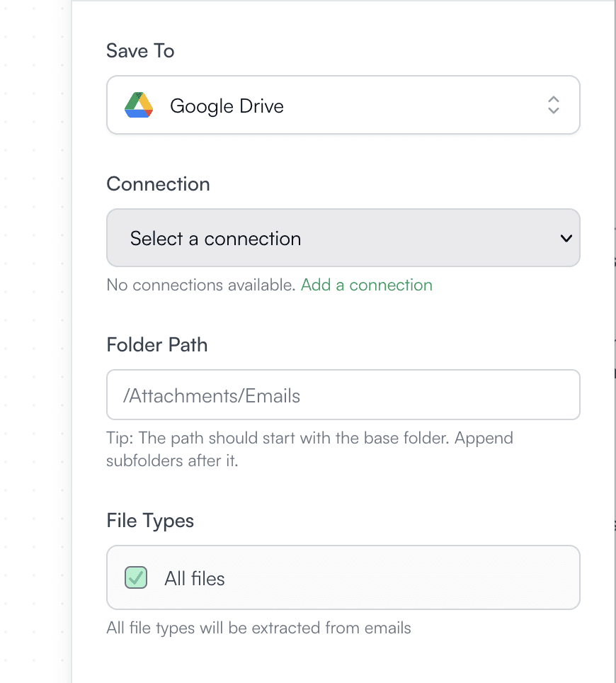The height and width of the screenshot is (683, 616).
Task: Click the empty space right of "All files"
Action: [x=397, y=578]
